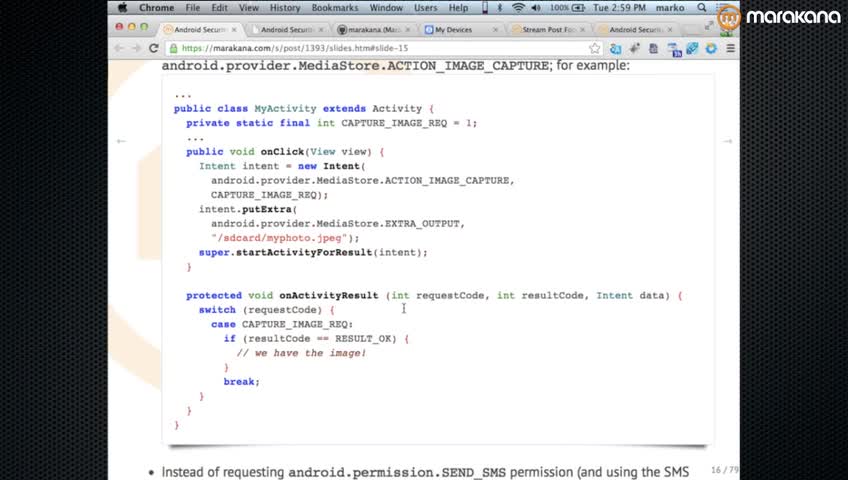
Task: Open the History menu
Action: pos(284,8)
